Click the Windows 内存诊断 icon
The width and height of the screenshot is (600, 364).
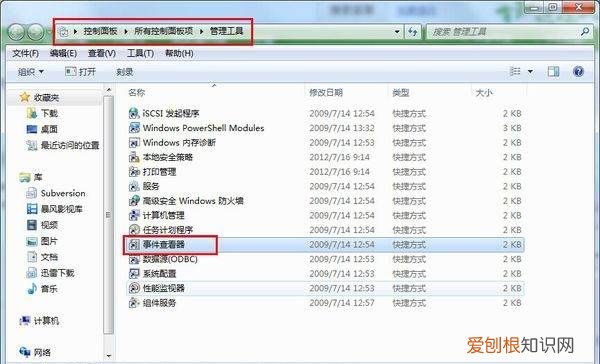[x=134, y=142]
